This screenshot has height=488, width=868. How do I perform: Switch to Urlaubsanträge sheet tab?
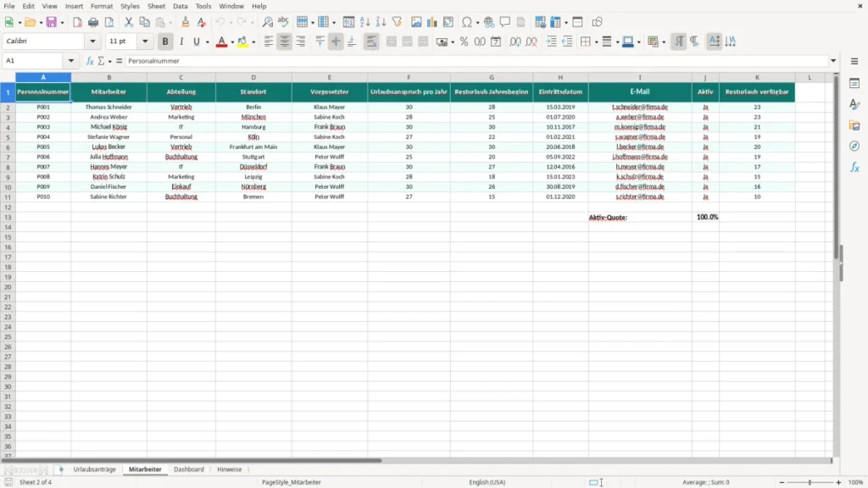95,469
